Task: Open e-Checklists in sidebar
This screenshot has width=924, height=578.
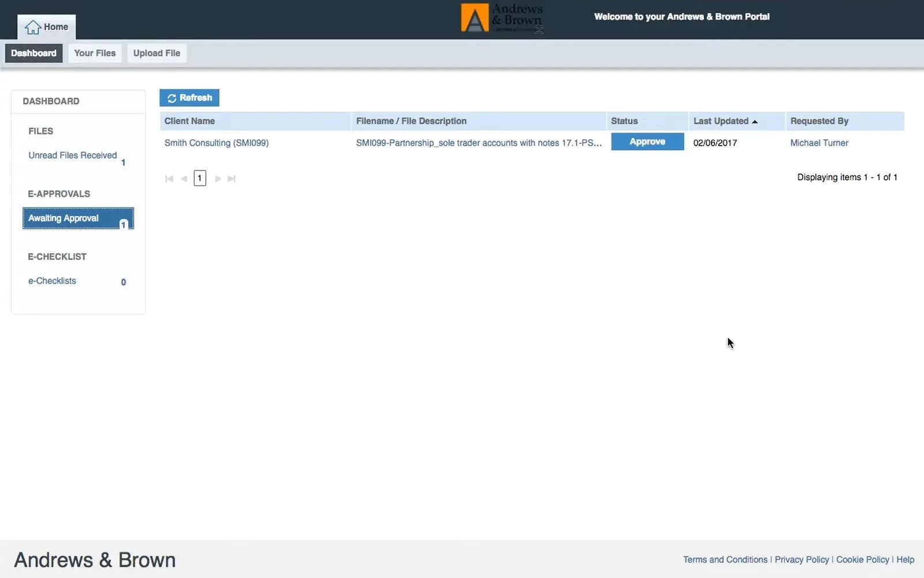Action: pyautogui.click(x=52, y=281)
